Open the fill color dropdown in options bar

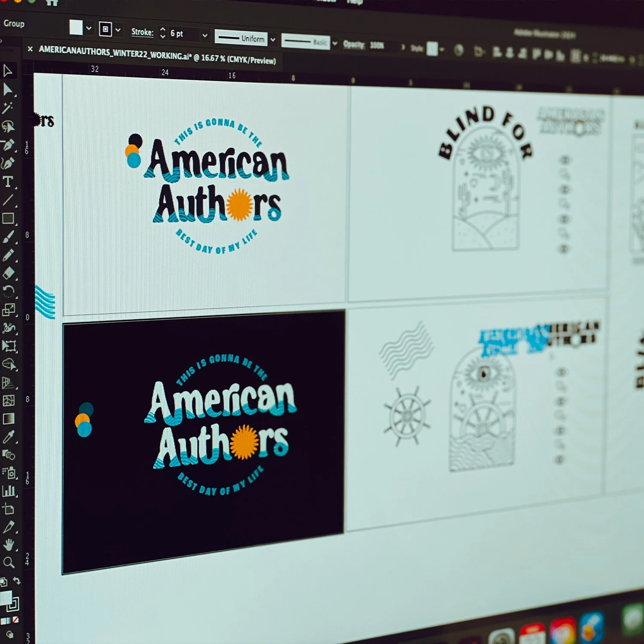(x=89, y=29)
